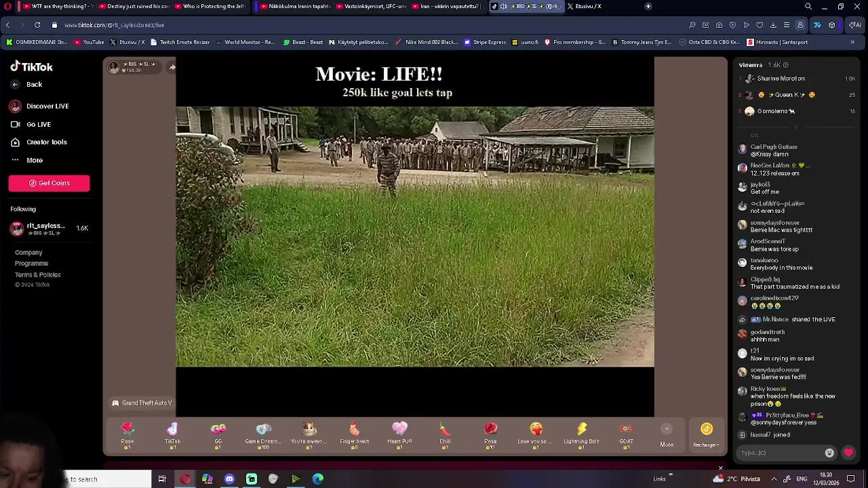Open Terms & Policies

37,274
